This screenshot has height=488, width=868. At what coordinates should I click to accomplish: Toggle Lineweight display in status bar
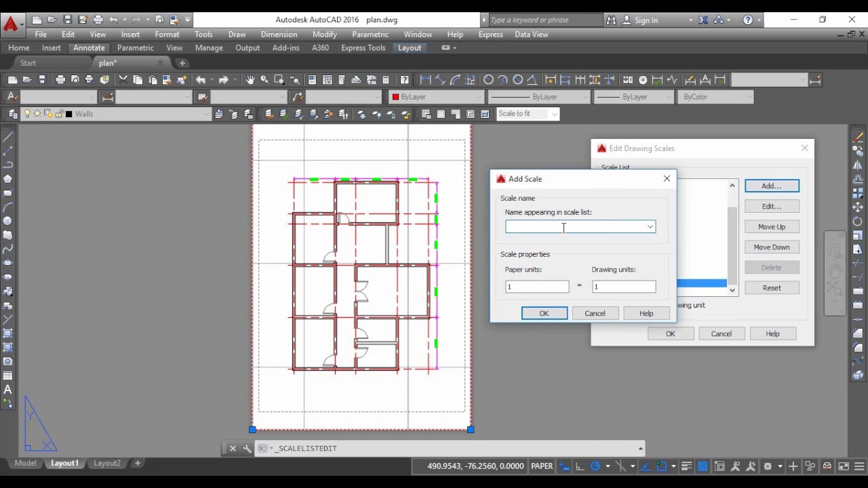[x=686, y=466]
